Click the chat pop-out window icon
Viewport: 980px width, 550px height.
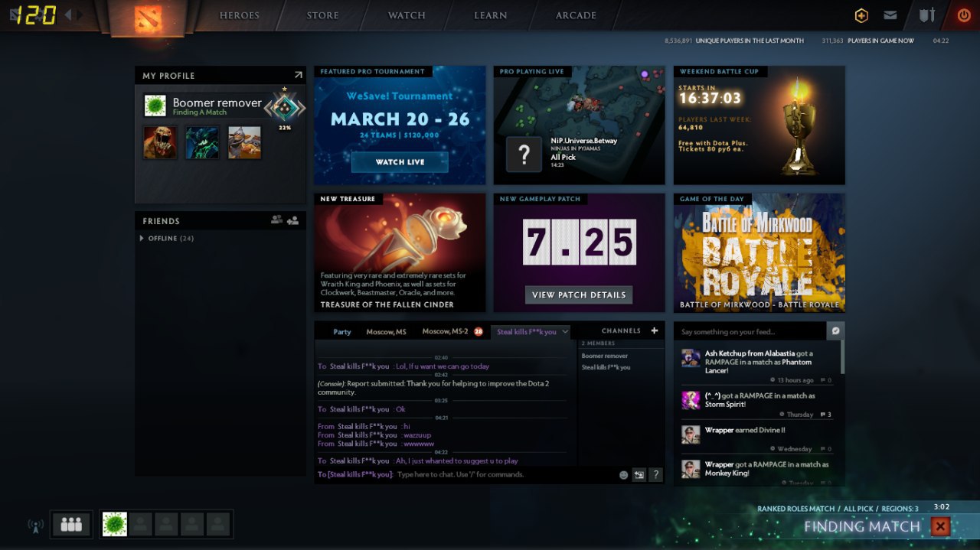coord(639,475)
